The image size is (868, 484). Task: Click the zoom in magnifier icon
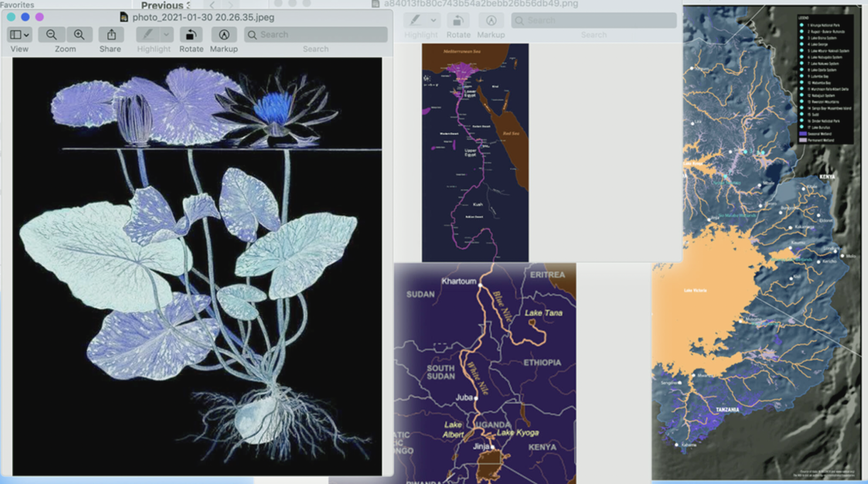tap(79, 35)
